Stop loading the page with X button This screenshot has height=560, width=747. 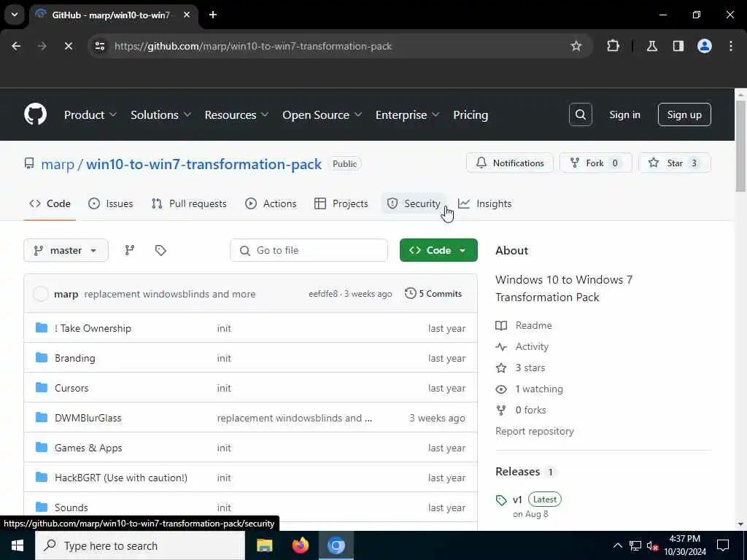click(x=68, y=46)
